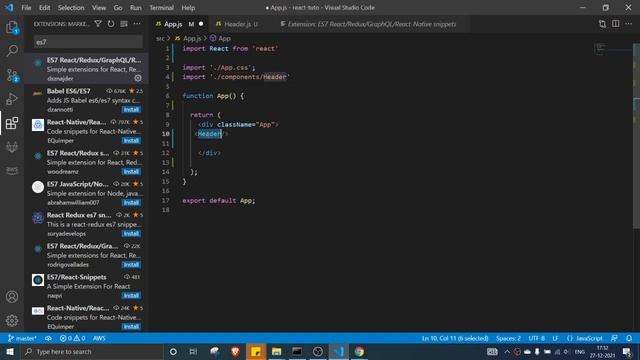Change indentation via Spaces: 2
Screen dimensions: 640x360
(508, 338)
